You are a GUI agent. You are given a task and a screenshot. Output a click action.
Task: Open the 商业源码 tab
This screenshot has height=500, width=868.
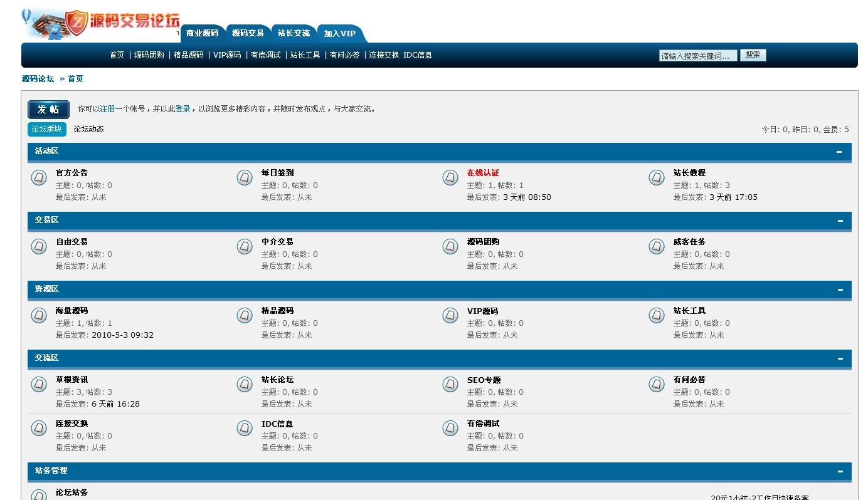pos(202,33)
